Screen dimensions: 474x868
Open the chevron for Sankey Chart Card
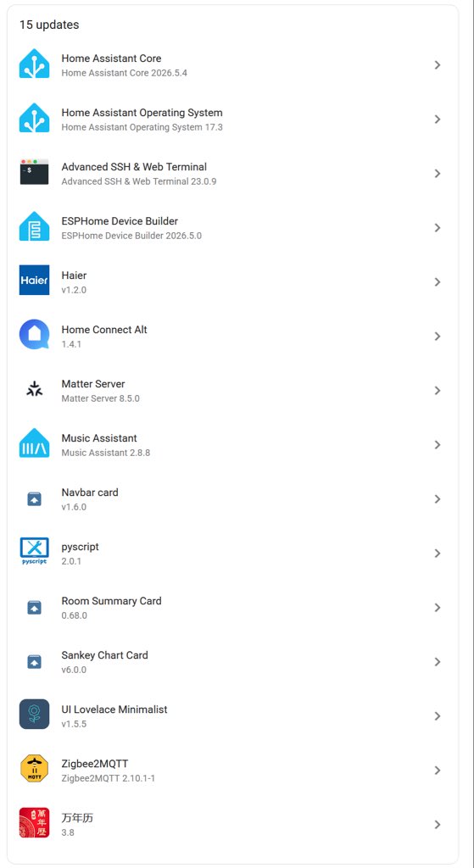(438, 661)
